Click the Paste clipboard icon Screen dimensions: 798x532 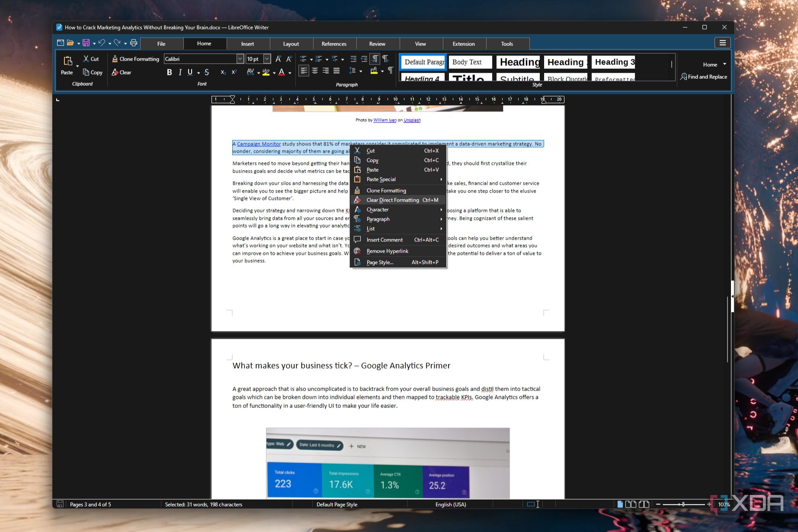[68, 61]
